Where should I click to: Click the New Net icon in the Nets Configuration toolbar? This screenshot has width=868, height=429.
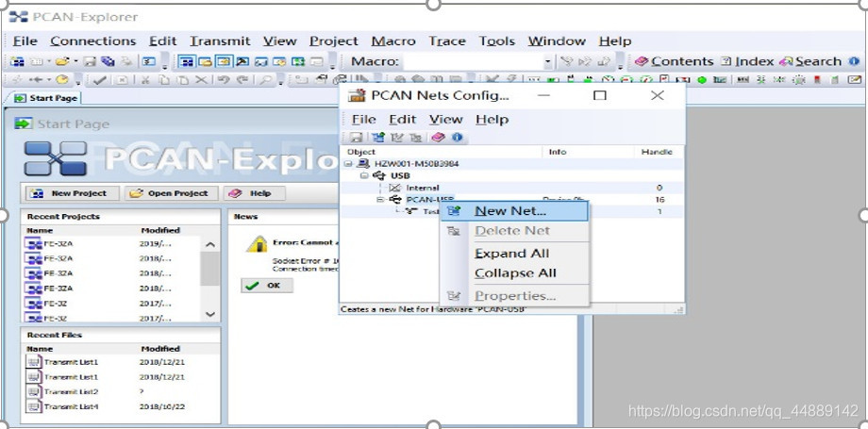378,138
